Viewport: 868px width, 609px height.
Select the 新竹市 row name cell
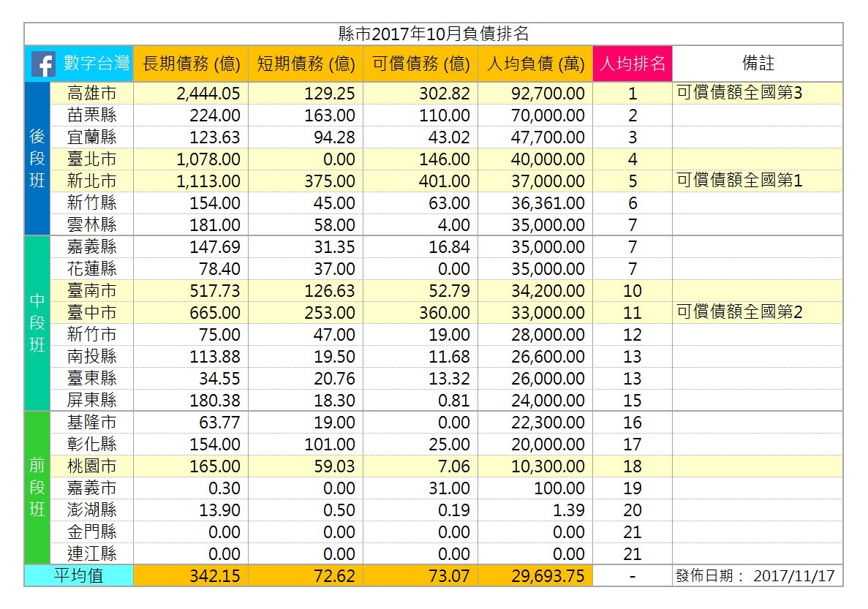pyautogui.click(x=92, y=334)
